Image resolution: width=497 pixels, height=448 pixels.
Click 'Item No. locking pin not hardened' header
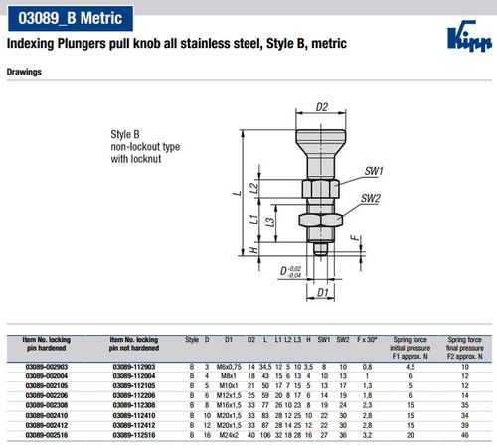pyautogui.click(x=134, y=344)
